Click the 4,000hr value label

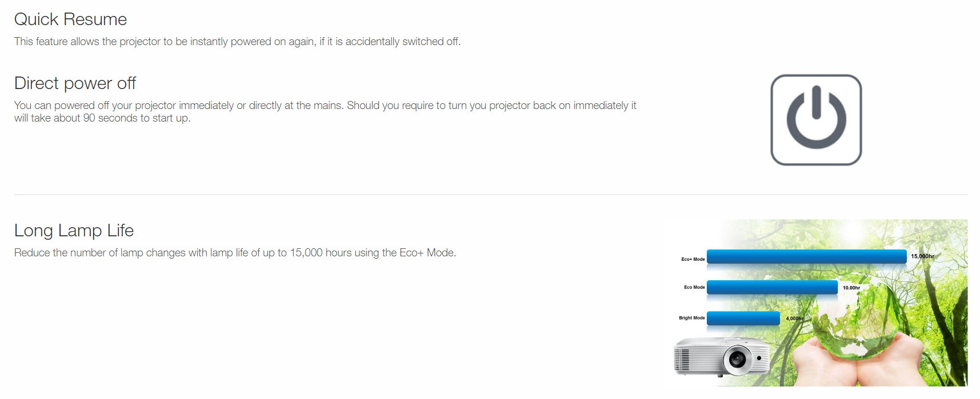tap(794, 319)
